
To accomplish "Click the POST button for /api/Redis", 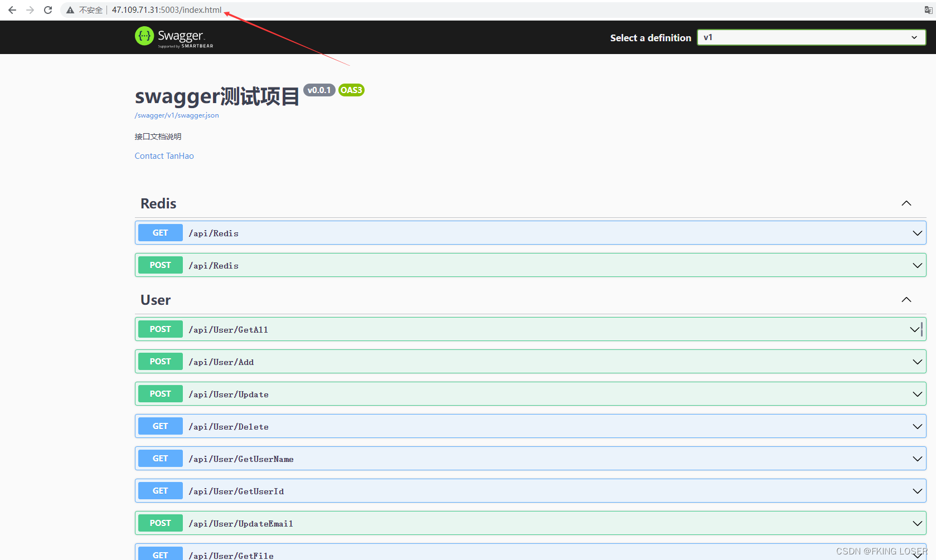I will (x=161, y=265).
